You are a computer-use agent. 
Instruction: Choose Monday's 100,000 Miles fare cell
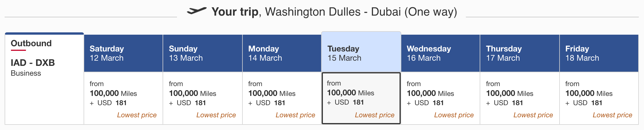point(282,98)
